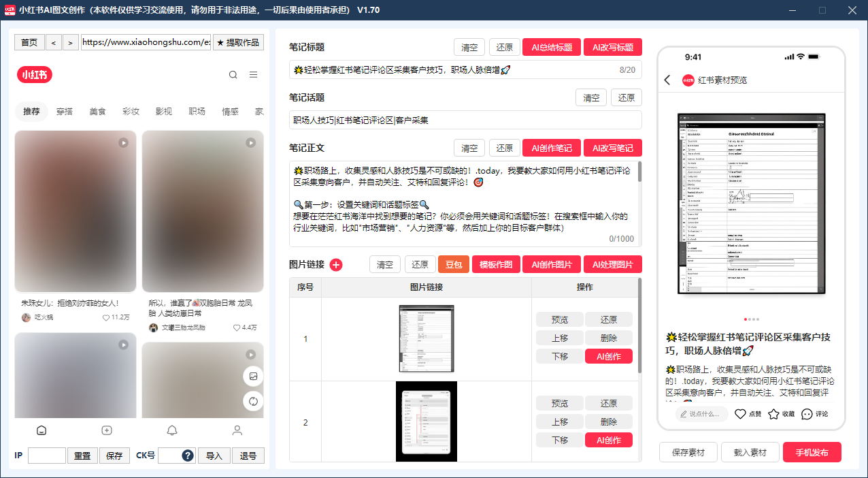Switch to the 美食 category tab

(x=97, y=111)
